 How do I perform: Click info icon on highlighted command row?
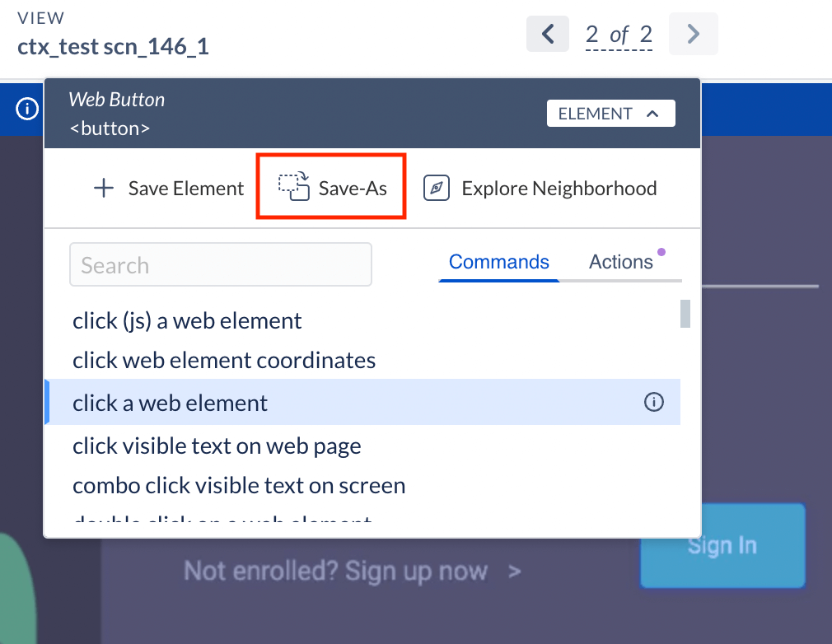click(653, 403)
